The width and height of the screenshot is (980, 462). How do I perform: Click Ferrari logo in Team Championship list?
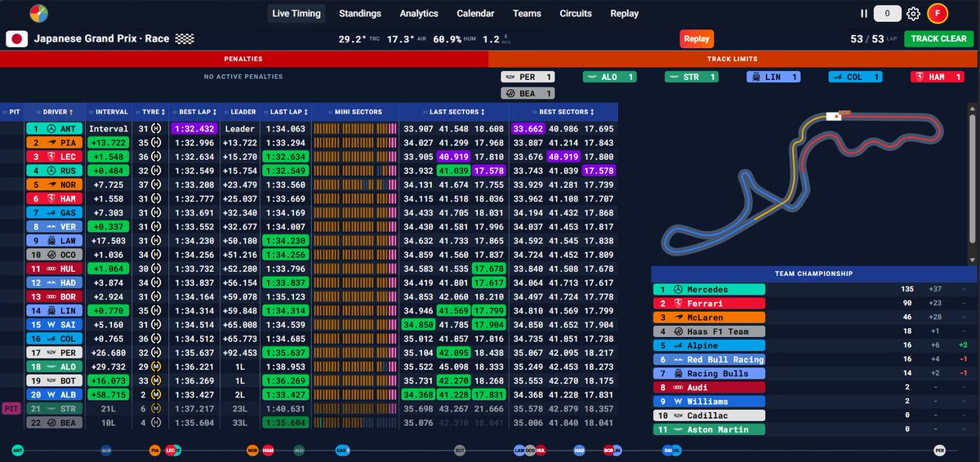coord(679,304)
